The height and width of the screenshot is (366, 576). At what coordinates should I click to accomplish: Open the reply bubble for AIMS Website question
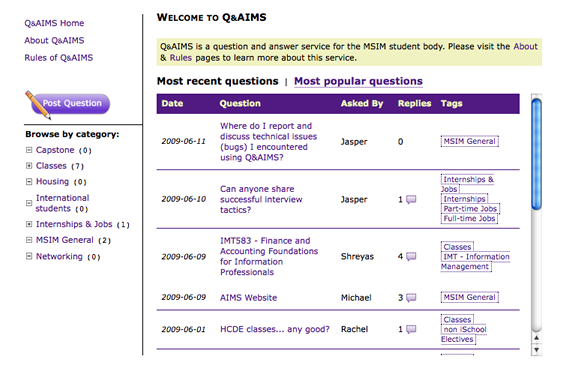(x=411, y=297)
